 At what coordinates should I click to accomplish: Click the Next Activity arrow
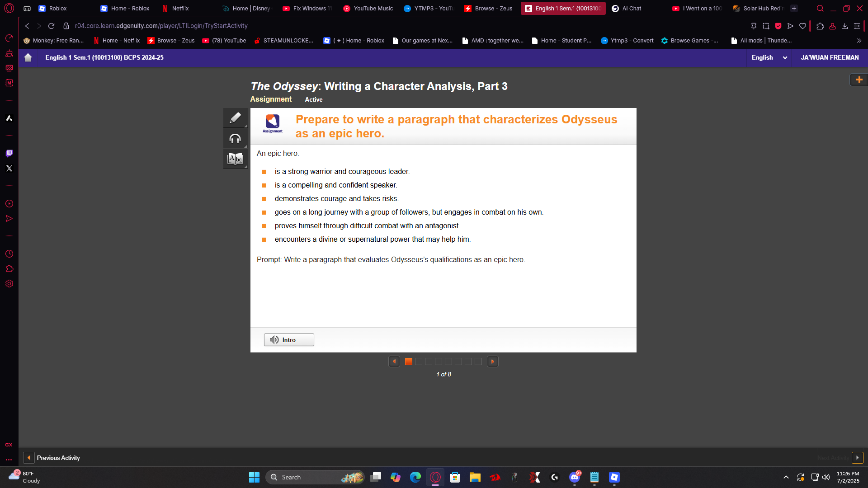858,458
